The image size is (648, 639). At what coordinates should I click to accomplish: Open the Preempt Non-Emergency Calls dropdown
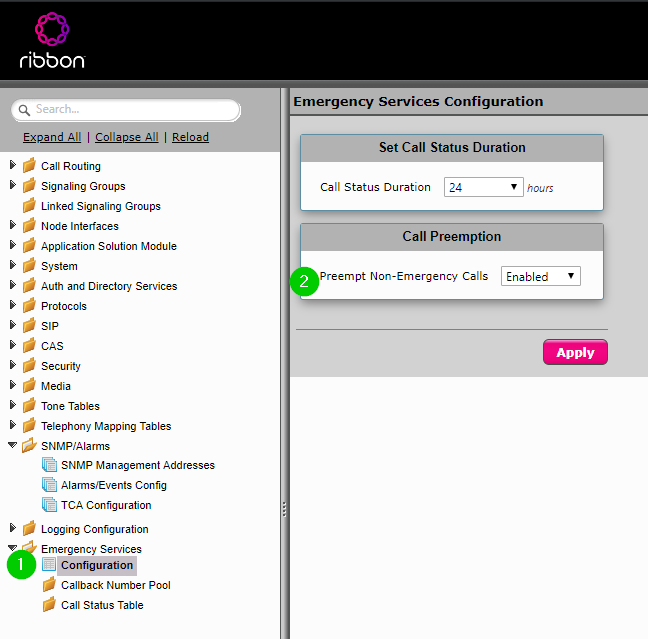541,276
